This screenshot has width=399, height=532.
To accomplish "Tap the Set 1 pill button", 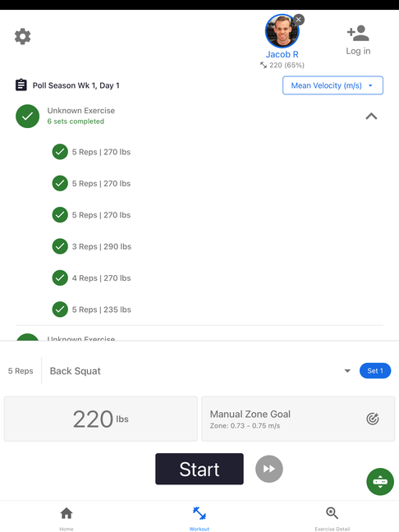I will [x=375, y=371].
